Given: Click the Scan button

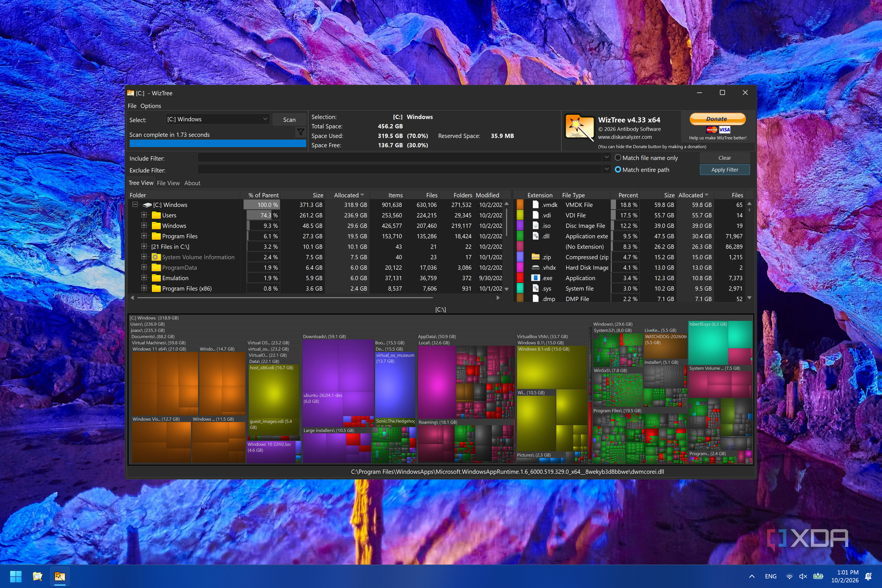Looking at the screenshot, I should pyautogui.click(x=289, y=120).
